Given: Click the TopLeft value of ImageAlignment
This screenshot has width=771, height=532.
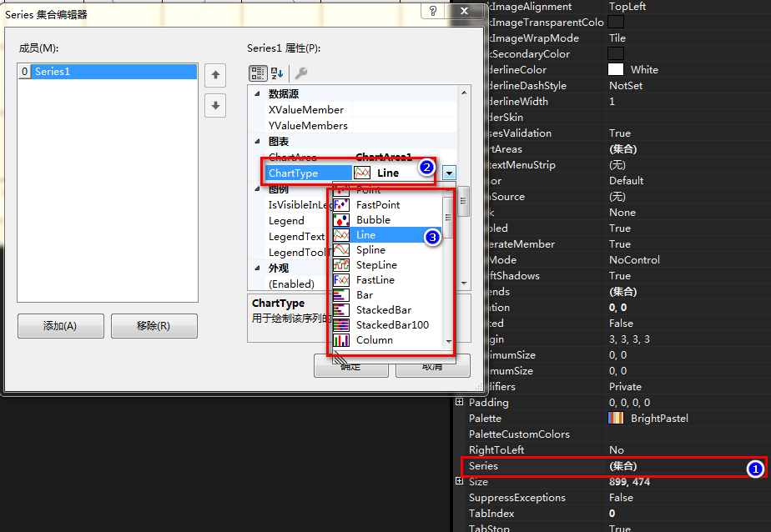Looking at the screenshot, I should 627,7.
